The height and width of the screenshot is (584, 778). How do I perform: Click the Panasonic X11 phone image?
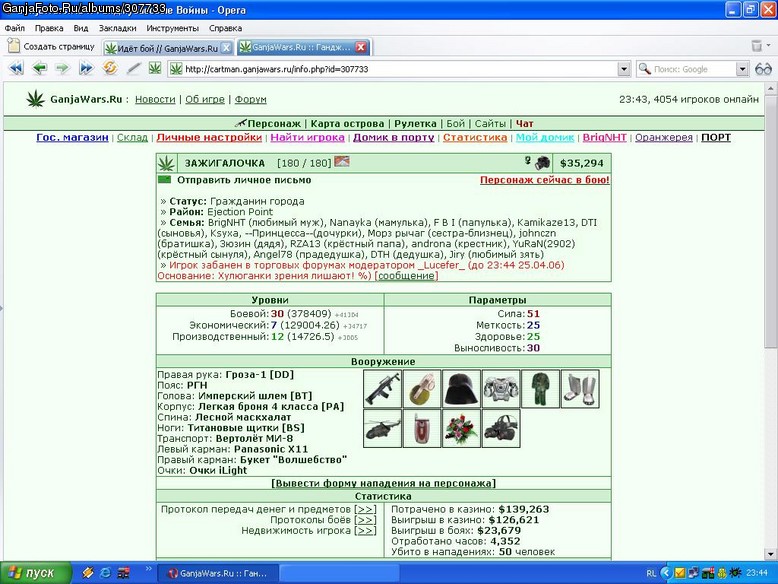click(422, 429)
